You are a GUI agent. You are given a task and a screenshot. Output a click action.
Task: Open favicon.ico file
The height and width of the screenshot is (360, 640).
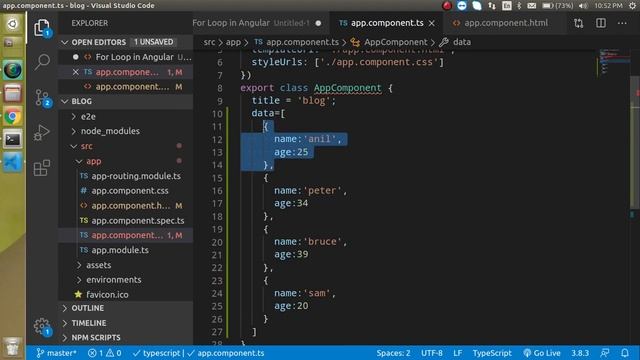pos(126,294)
